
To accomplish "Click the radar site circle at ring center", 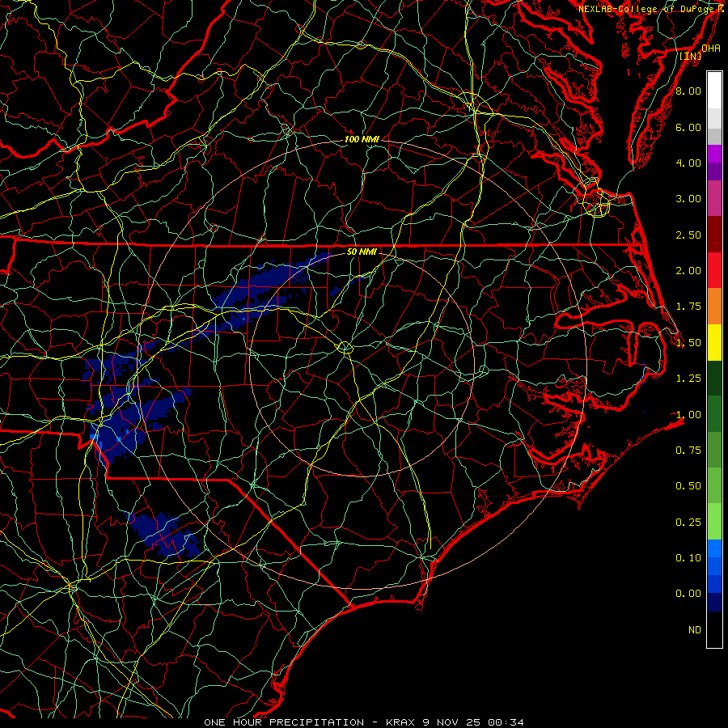I will pos(345,347).
